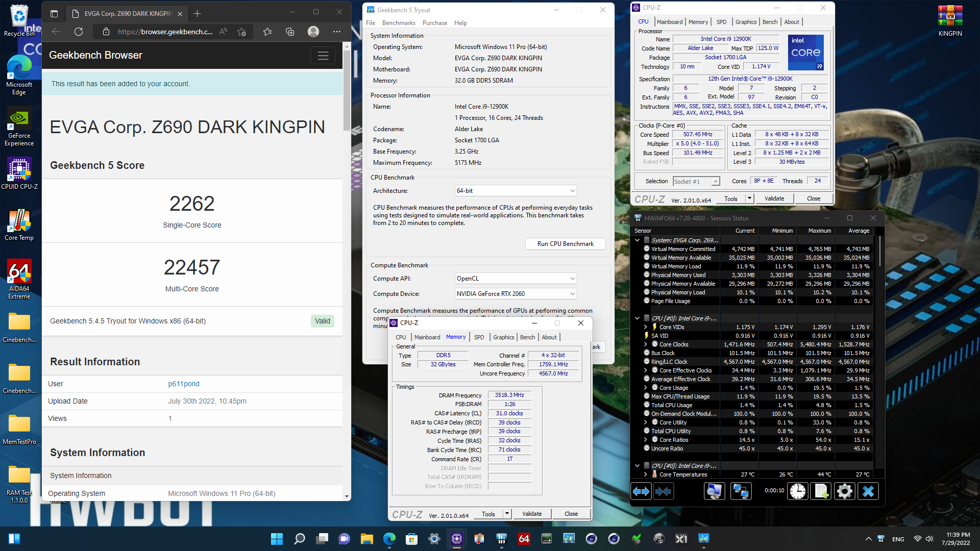The image size is (980, 551).
Task: Toggle the Geekbench Browser hamburger menu
Action: point(323,56)
